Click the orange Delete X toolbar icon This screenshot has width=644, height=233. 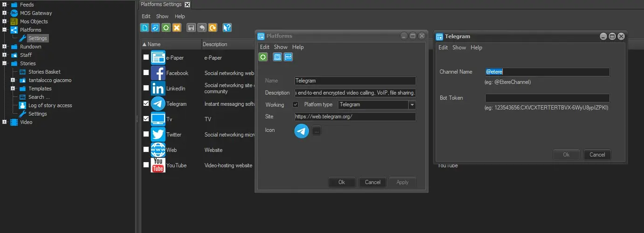click(x=177, y=28)
